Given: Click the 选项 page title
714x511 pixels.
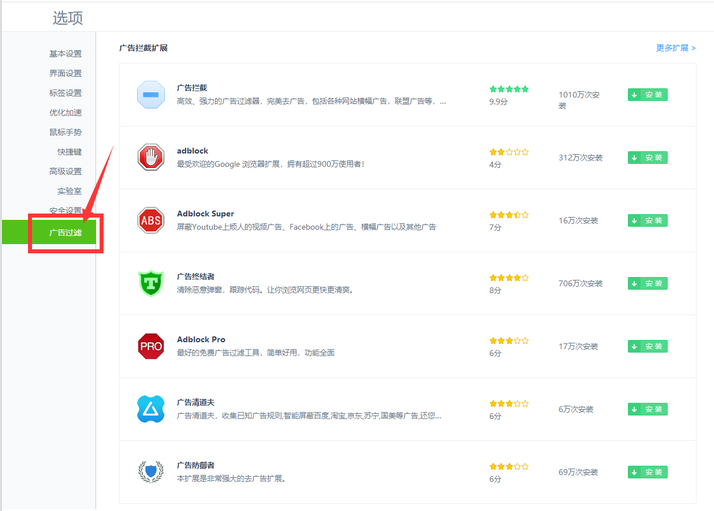Looking at the screenshot, I should coord(67,18).
